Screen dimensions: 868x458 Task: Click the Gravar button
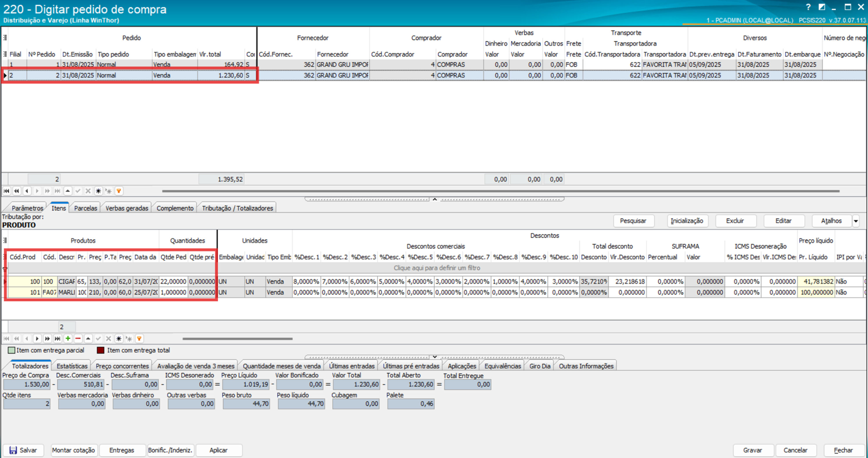tap(752, 450)
